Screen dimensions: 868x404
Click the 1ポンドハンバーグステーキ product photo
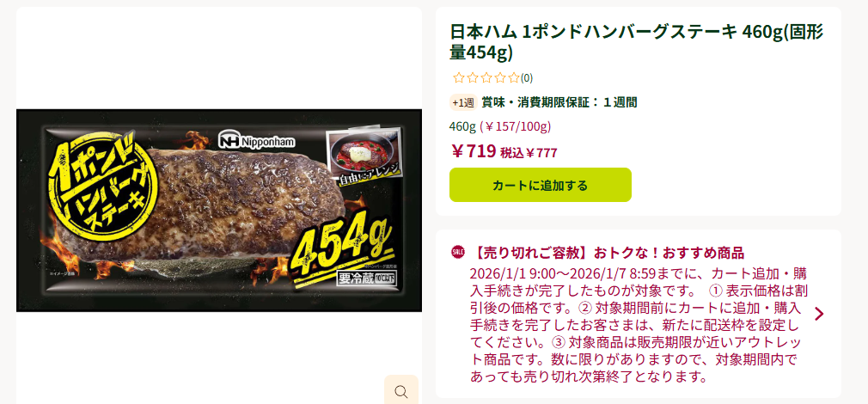[219, 211]
